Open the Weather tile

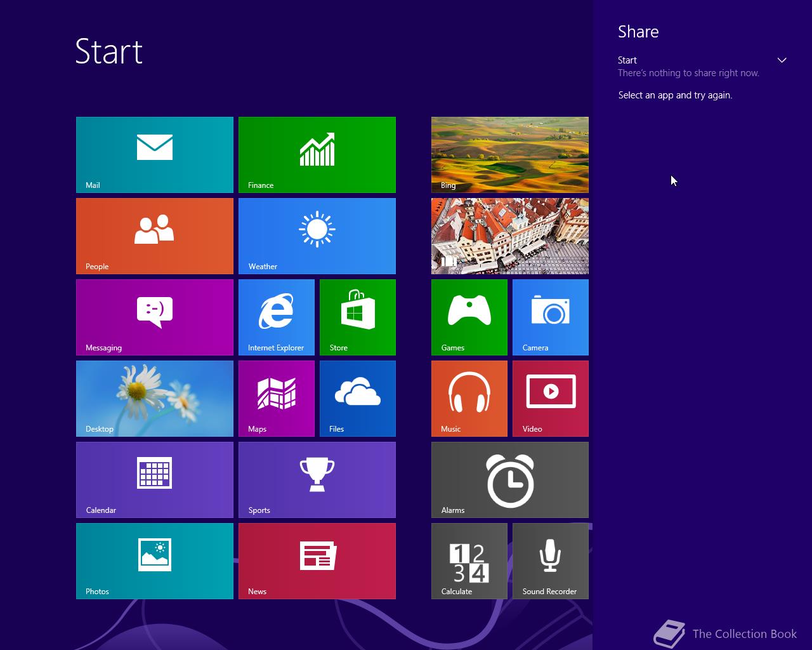point(317,236)
